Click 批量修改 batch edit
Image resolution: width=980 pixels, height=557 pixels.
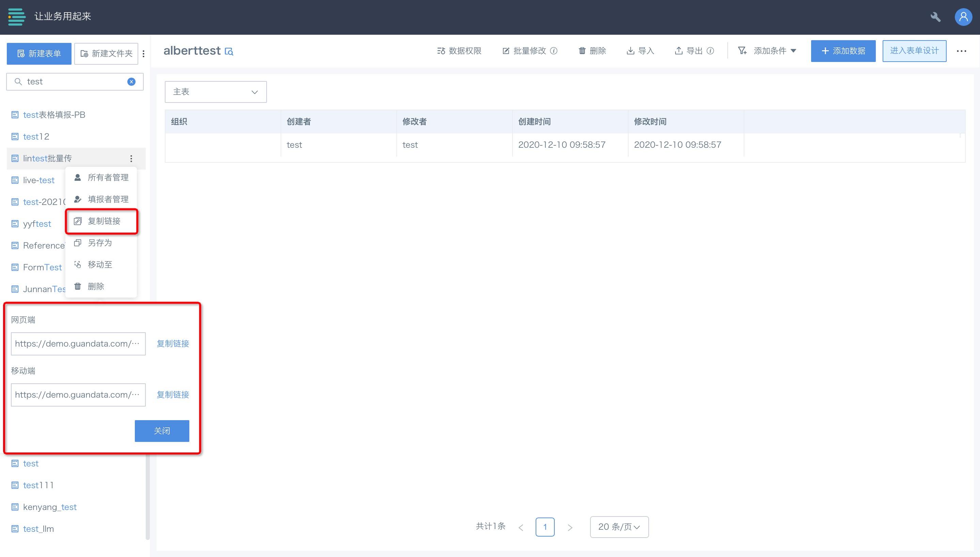pyautogui.click(x=524, y=50)
